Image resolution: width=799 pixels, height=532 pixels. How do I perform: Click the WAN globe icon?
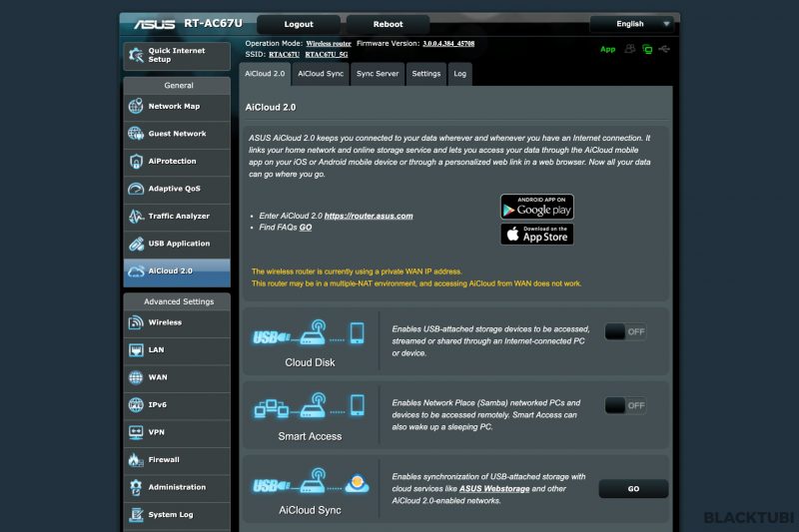136,377
